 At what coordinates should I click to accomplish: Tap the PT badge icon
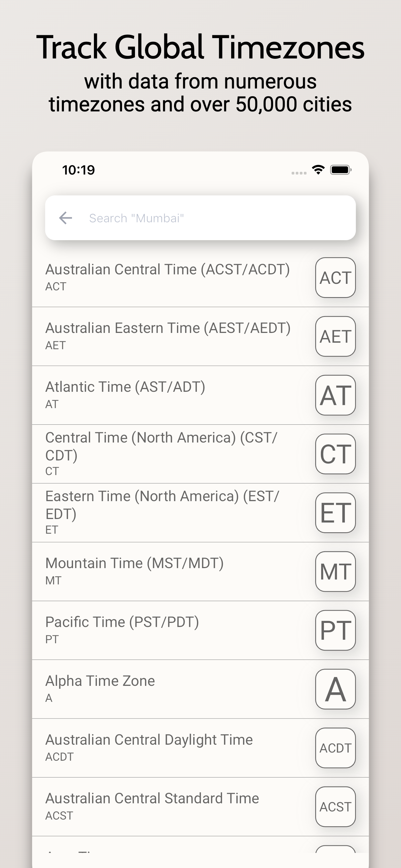(335, 630)
